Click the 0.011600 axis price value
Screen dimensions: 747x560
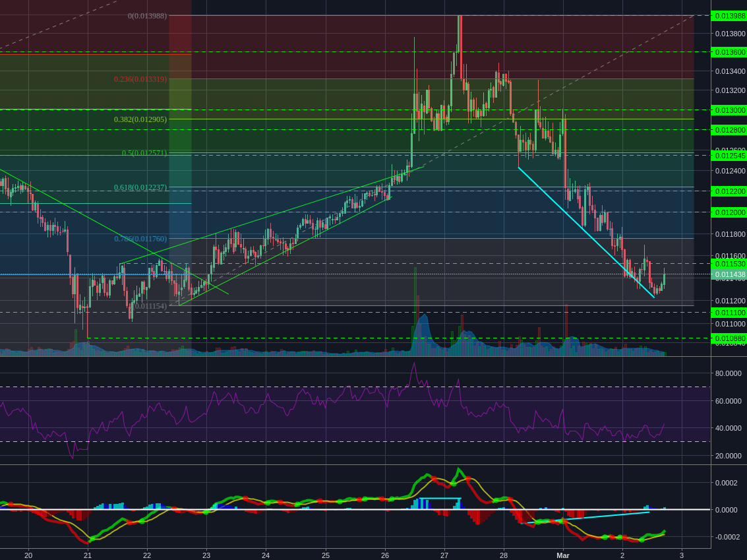[730, 257]
